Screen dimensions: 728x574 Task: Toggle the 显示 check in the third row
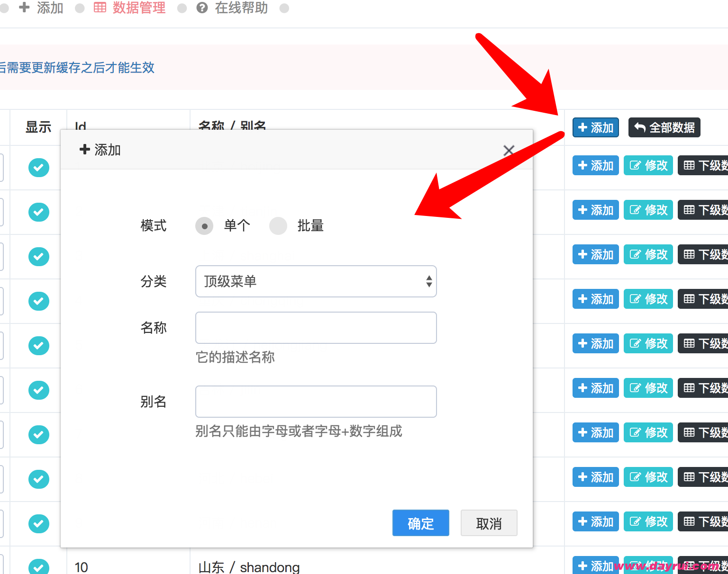(x=39, y=257)
